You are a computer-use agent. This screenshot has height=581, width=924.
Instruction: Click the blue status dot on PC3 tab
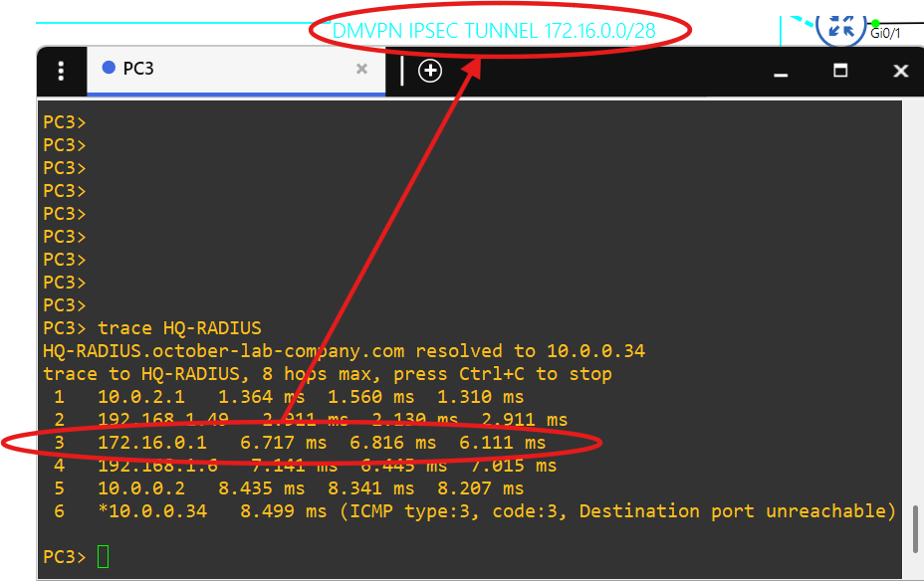(x=109, y=68)
